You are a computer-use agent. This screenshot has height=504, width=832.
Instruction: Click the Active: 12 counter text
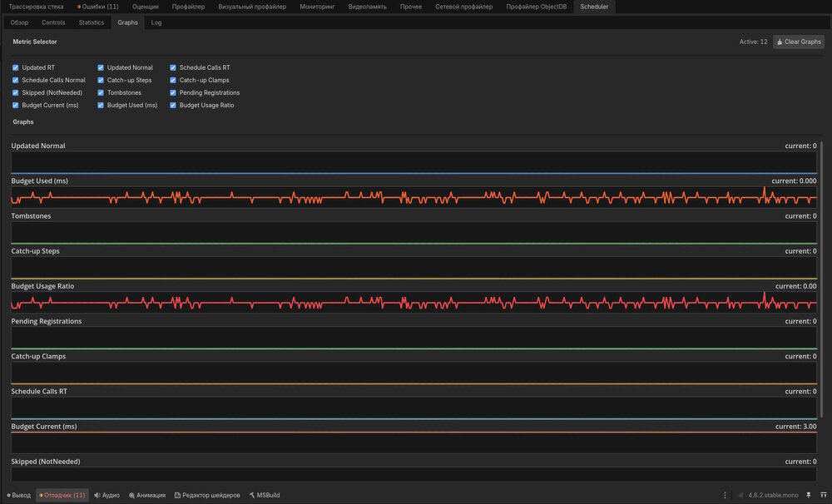(753, 42)
